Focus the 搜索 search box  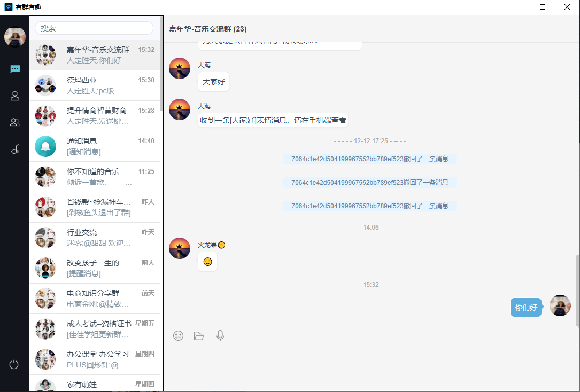point(94,28)
